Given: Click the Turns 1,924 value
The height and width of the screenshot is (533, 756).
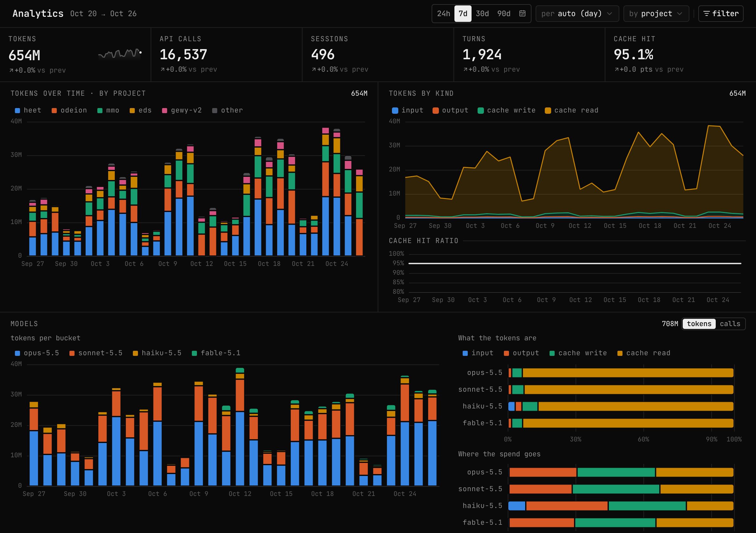Looking at the screenshot, I should tap(482, 55).
